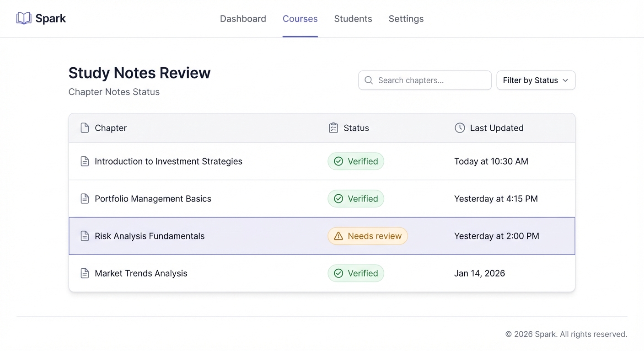The width and height of the screenshot is (644, 351).
Task: Click the Study Notes Review heading
Action: (x=140, y=73)
